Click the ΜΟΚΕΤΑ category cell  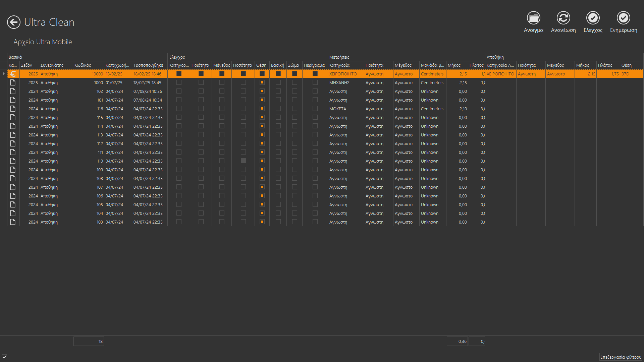pyautogui.click(x=338, y=109)
